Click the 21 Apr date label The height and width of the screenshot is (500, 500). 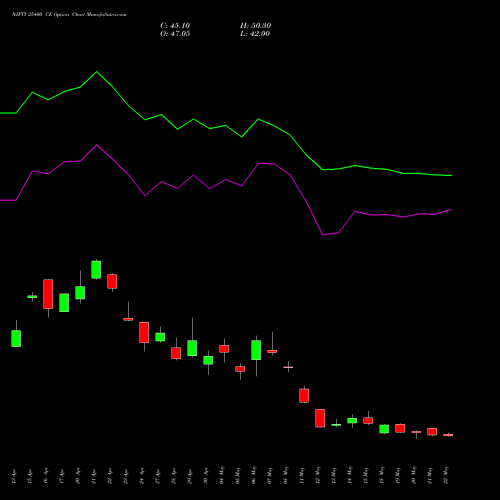(94, 477)
